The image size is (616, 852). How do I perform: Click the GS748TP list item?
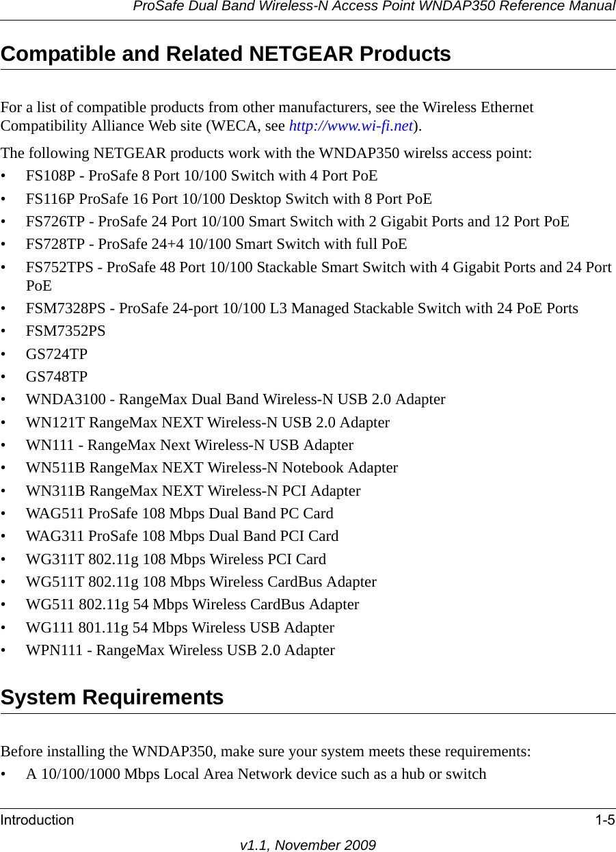[57, 377]
